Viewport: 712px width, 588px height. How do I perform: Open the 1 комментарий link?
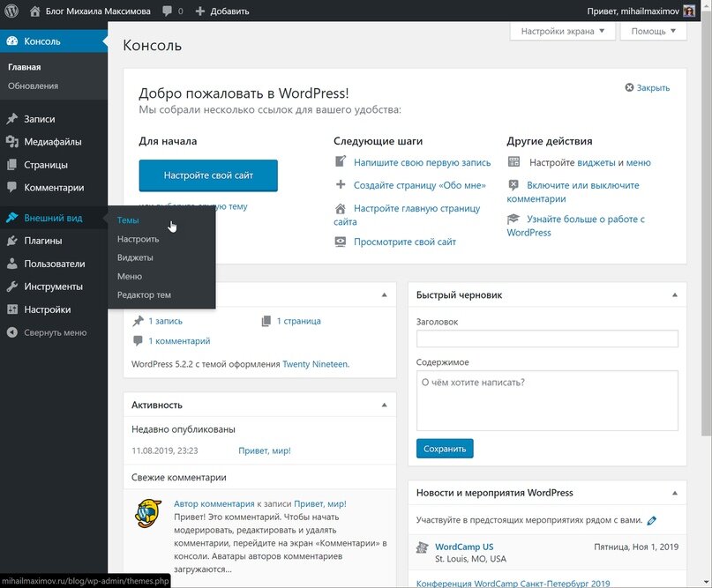point(179,341)
